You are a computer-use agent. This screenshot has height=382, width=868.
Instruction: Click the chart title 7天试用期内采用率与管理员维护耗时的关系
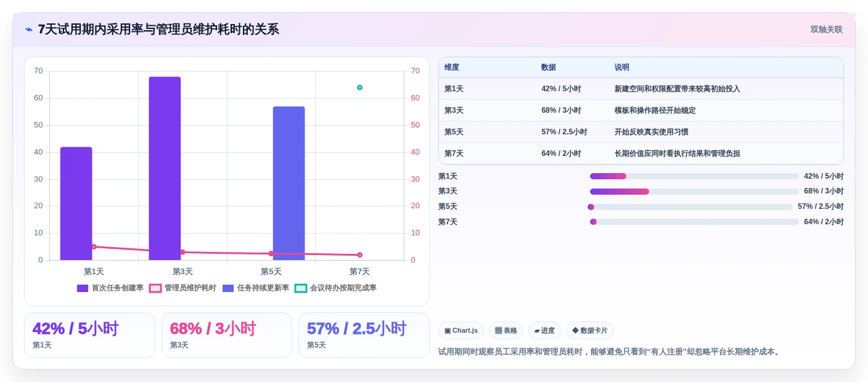click(x=158, y=30)
